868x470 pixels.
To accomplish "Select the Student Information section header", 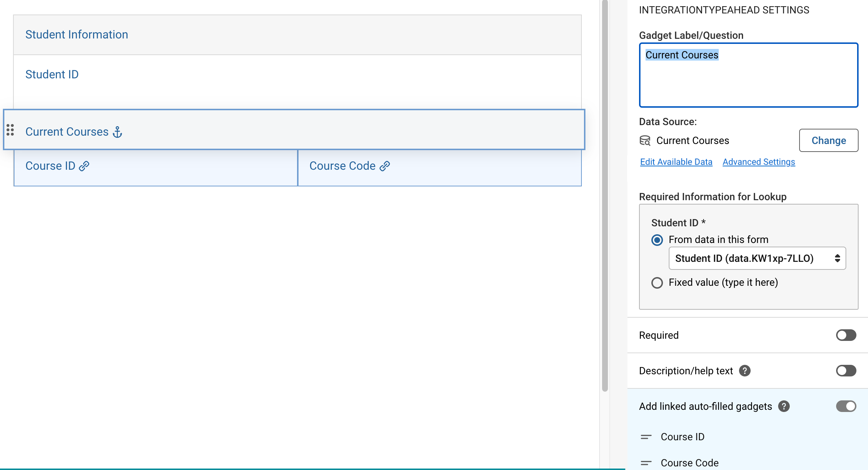I will pos(76,34).
